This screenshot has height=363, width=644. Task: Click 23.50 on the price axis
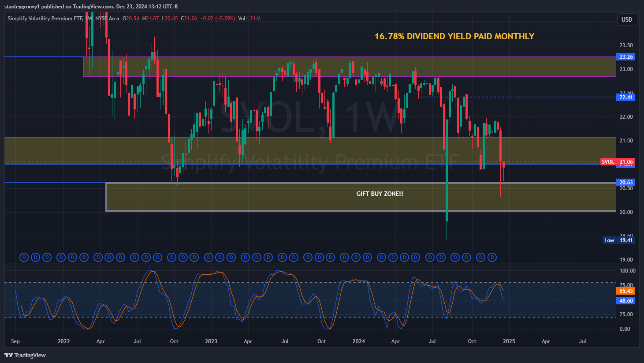coord(626,45)
